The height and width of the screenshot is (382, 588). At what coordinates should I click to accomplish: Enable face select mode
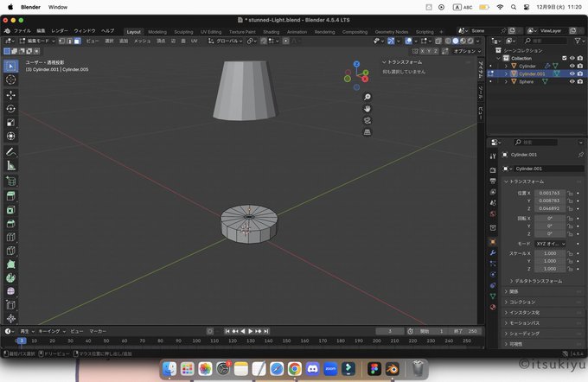pyautogui.click(x=77, y=41)
